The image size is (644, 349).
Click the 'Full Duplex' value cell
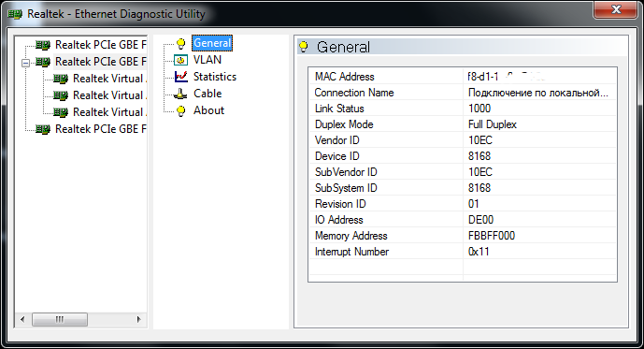click(x=539, y=124)
